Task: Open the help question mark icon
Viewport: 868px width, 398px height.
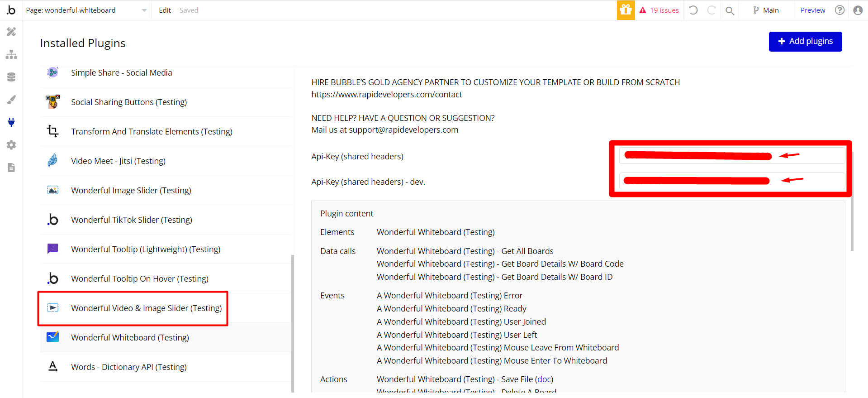Action: [840, 10]
